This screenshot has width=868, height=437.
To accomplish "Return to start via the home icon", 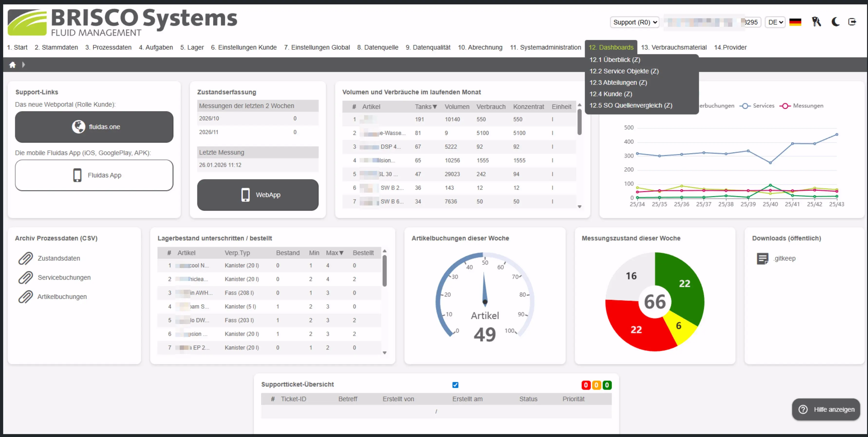I will tap(12, 64).
